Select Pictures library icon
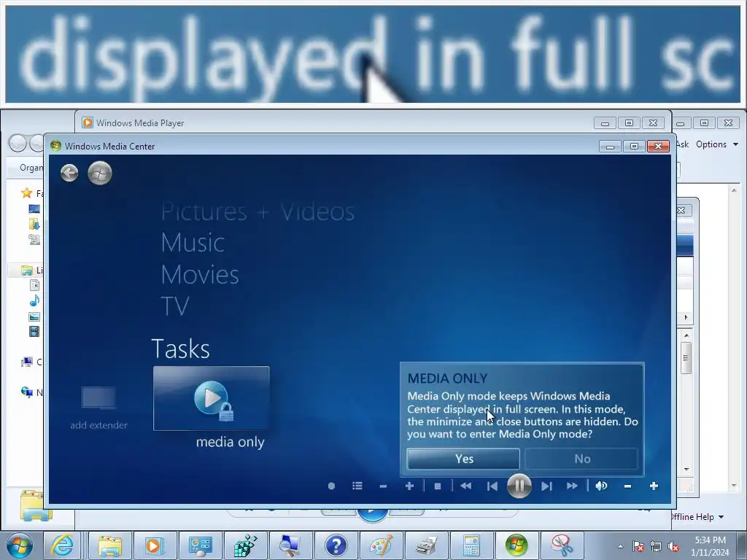The width and height of the screenshot is (747, 560). coord(34,316)
